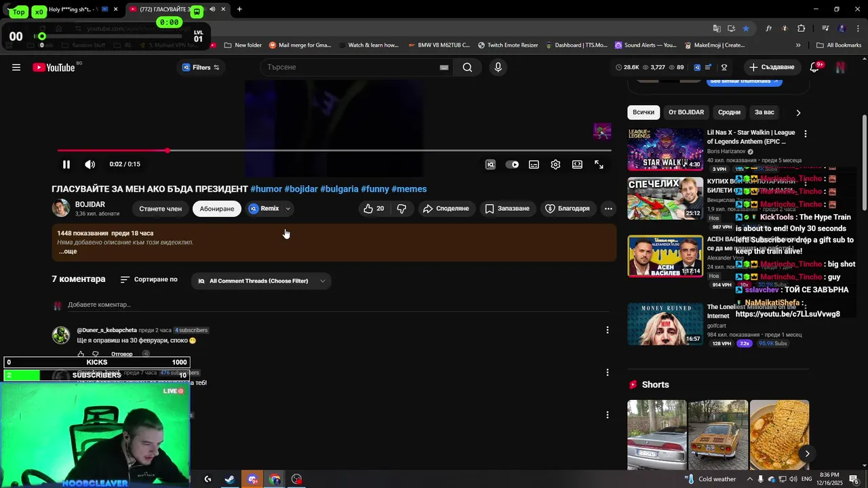Open @Duner_s_kebapcheta commenter profile
The width and height of the screenshot is (868, 488).
[107, 330]
